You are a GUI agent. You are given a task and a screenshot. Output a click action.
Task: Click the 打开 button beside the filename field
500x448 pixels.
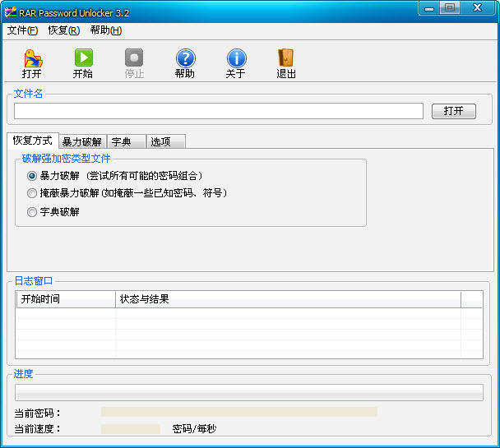pyautogui.click(x=453, y=111)
